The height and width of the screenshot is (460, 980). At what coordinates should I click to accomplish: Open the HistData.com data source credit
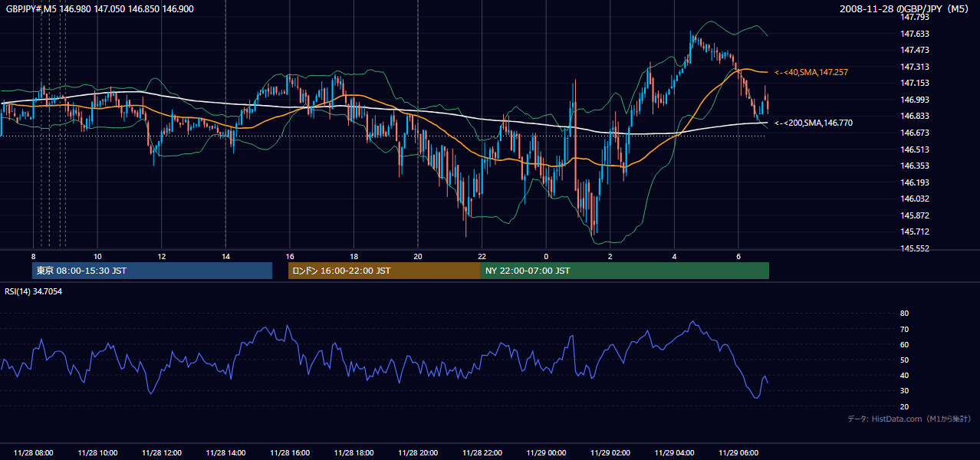click(x=909, y=419)
